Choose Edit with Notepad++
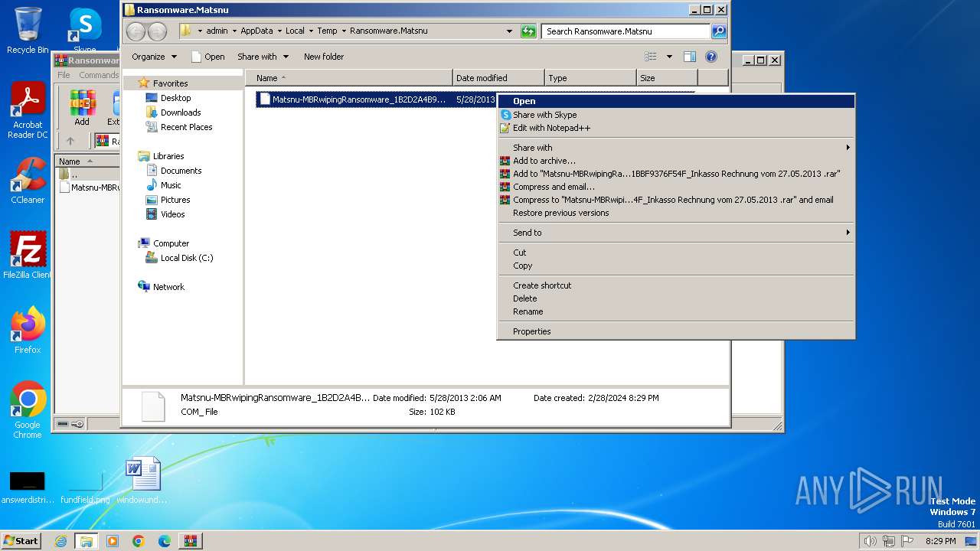This screenshot has height=551, width=980. coord(676,128)
